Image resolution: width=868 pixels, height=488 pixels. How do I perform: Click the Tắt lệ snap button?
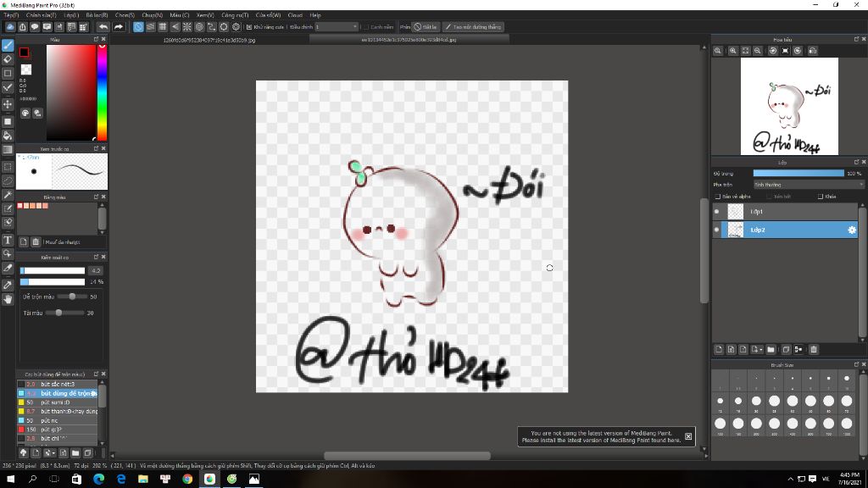point(426,26)
